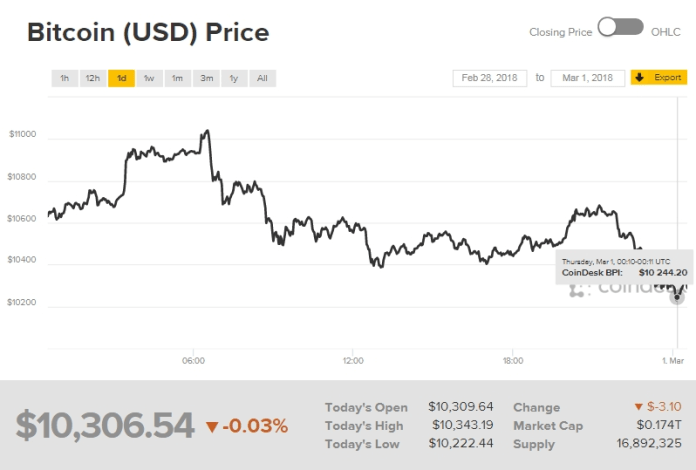Switch chart to 3m range
The image size is (696, 470).
click(205, 78)
